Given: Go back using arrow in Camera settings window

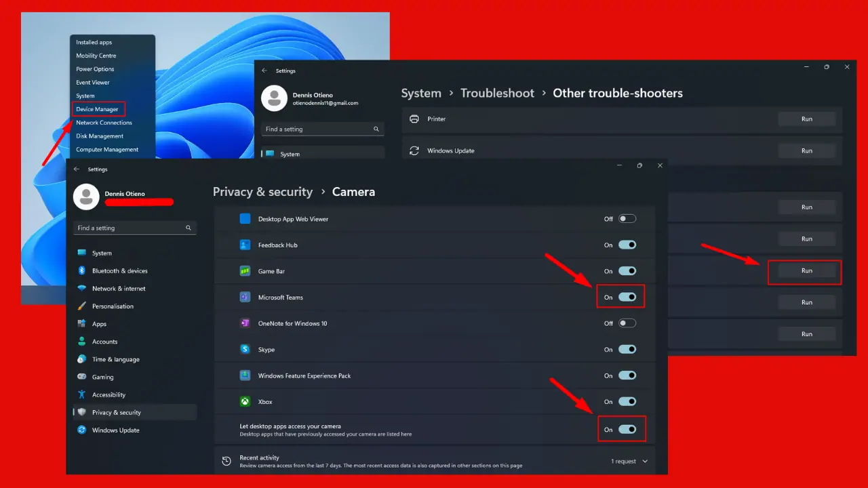Looking at the screenshot, I should [77, 169].
